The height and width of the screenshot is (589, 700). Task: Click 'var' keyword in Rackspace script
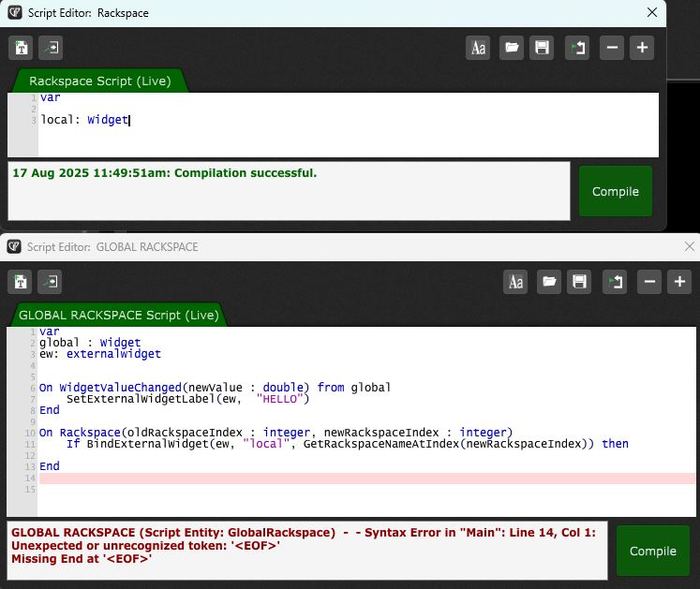(x=50, y=97)
